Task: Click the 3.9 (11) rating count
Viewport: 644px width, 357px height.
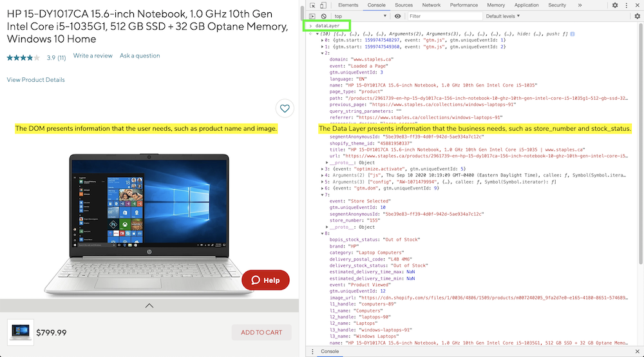Action: point(56,58)
